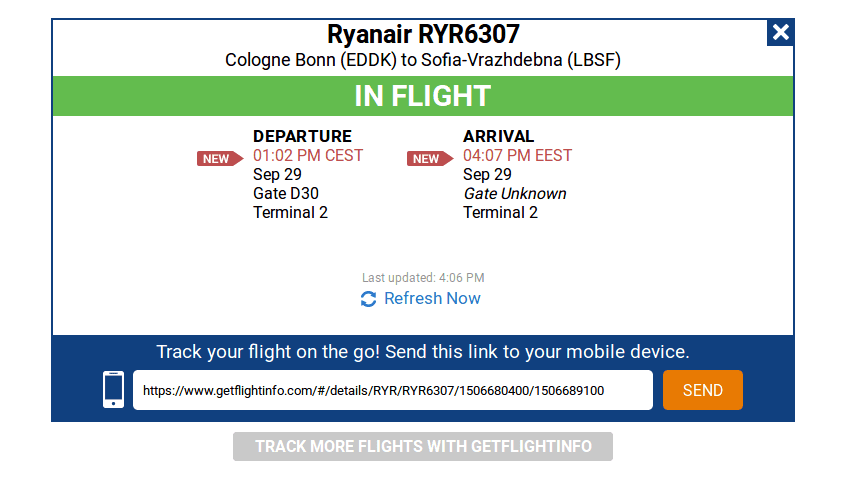Click the Last updated 4:06 PM text

click(422, 278)
